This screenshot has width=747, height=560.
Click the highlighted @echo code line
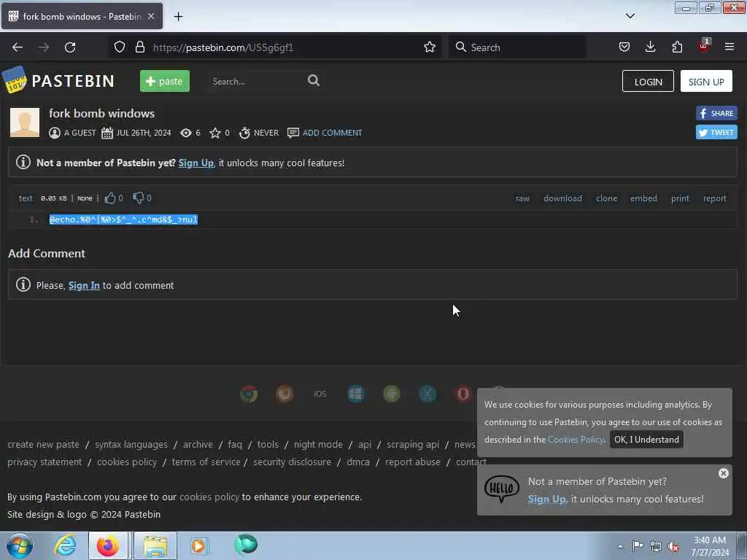point(123,219)
